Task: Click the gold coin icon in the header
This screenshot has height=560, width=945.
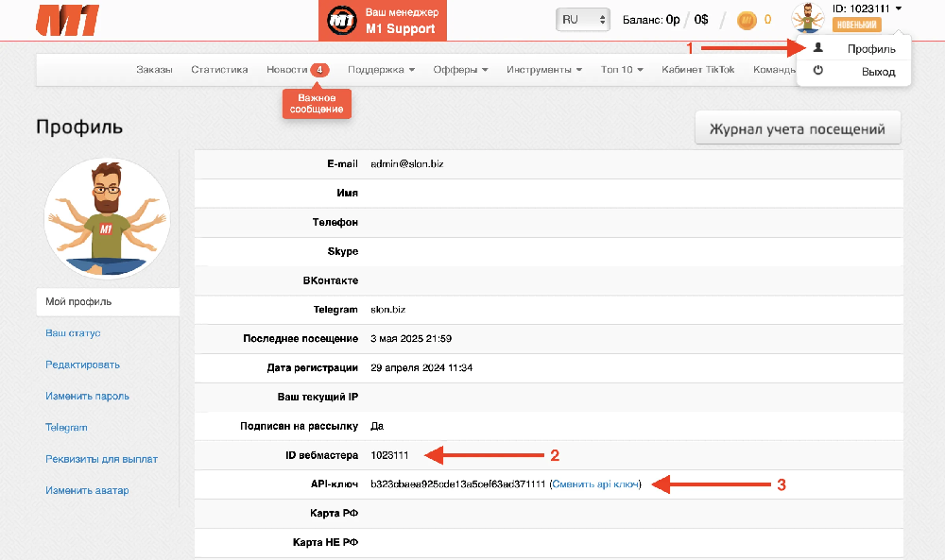Action: [x=747, y=20]
